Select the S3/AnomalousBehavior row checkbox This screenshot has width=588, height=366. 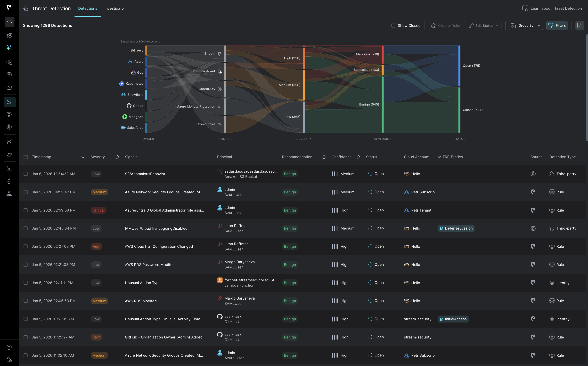click(x=26, y=174)
